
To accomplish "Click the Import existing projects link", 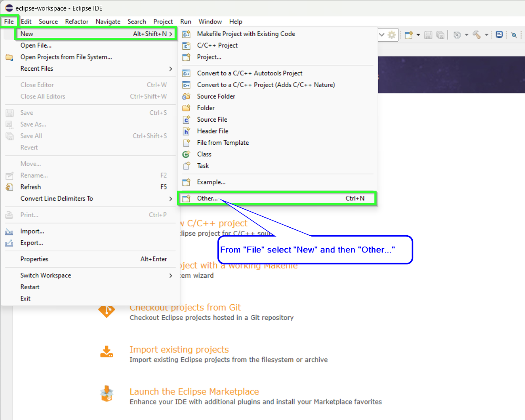I will [x=179, y=350].
